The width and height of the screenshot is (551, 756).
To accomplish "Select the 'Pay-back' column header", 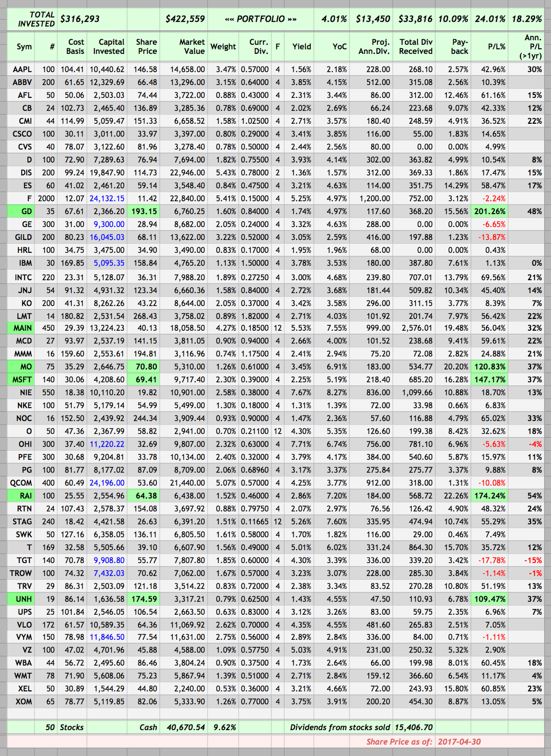I will (453, 46).
